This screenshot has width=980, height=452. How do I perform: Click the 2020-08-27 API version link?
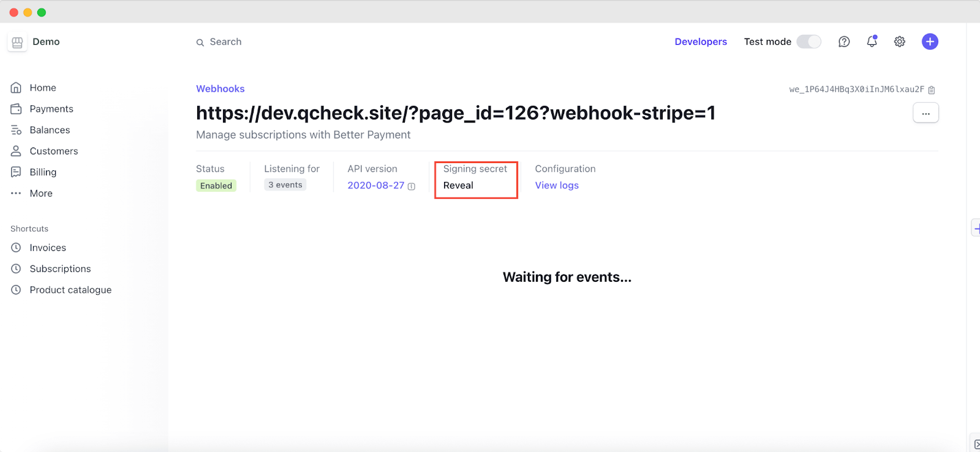pyautogui.click(x=375, y=186)
